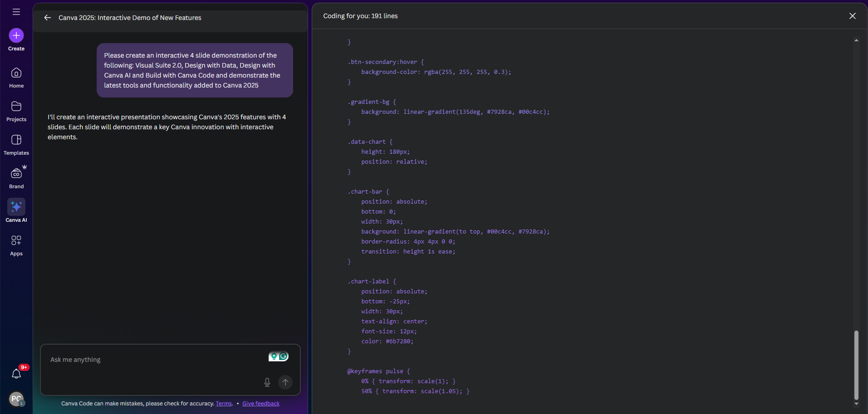The image size is (868, 414).
Task: Go back with the left arrow
Action: [47, 18]
